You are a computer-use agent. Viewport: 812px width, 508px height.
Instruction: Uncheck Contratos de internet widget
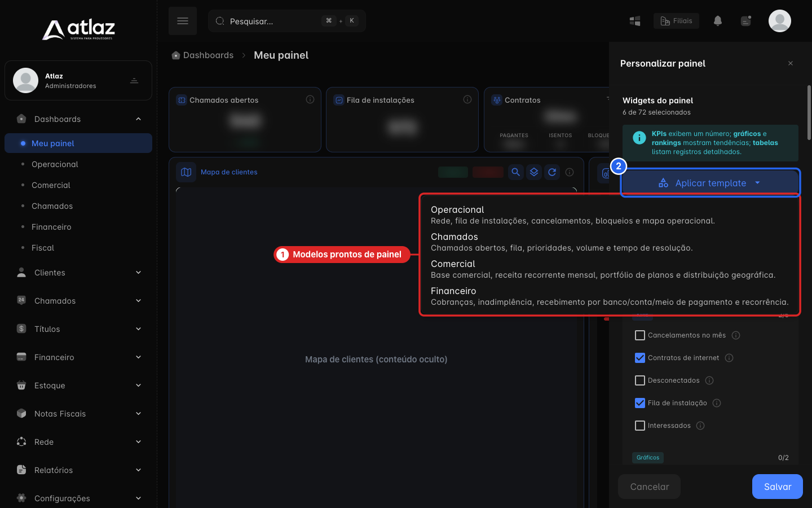pos(640,358)
